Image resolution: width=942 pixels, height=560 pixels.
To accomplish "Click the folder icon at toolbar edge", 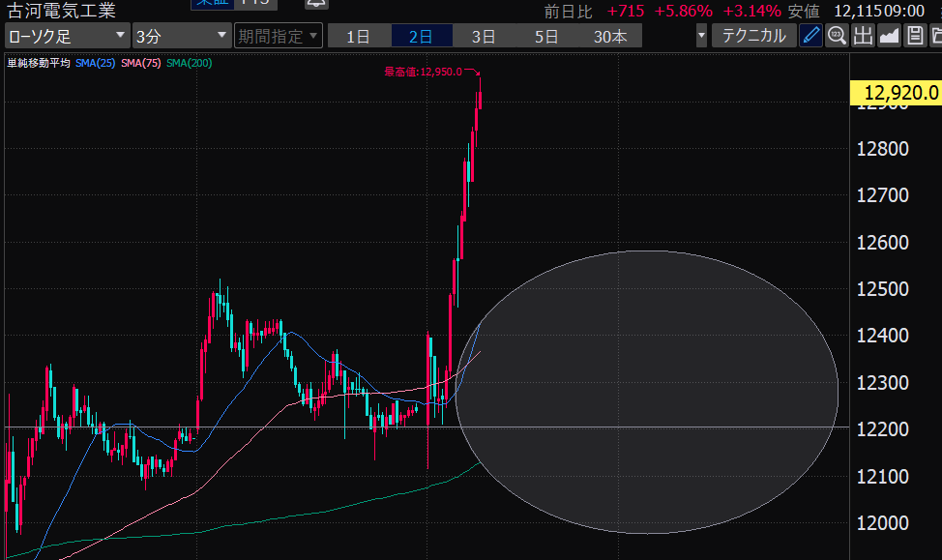I will coord(935,37).
